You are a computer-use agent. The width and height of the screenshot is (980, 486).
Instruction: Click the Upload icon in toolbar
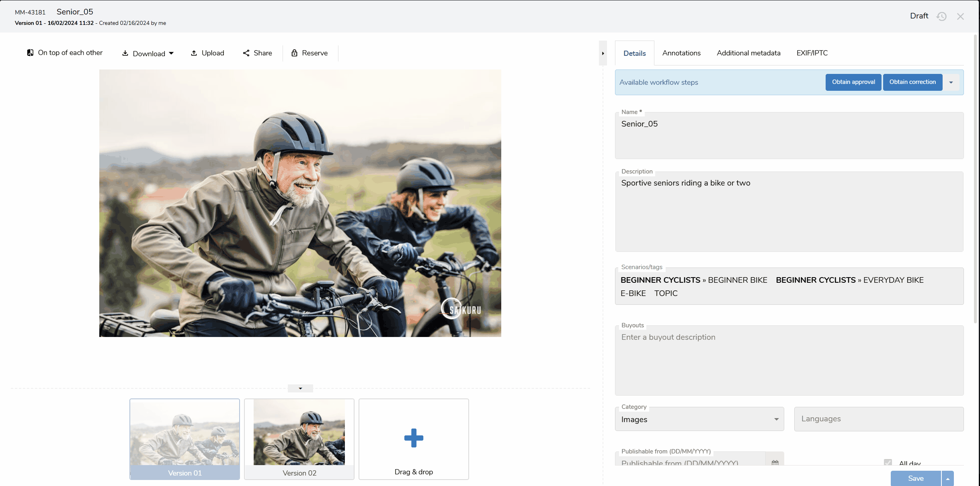(x=194, y=53)
